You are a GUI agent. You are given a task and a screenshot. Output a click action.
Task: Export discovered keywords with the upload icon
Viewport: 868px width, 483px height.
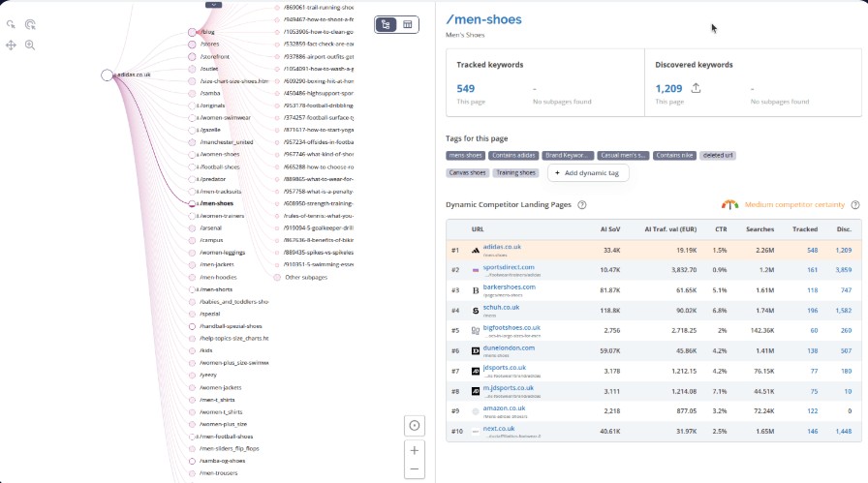coord(696,88)
